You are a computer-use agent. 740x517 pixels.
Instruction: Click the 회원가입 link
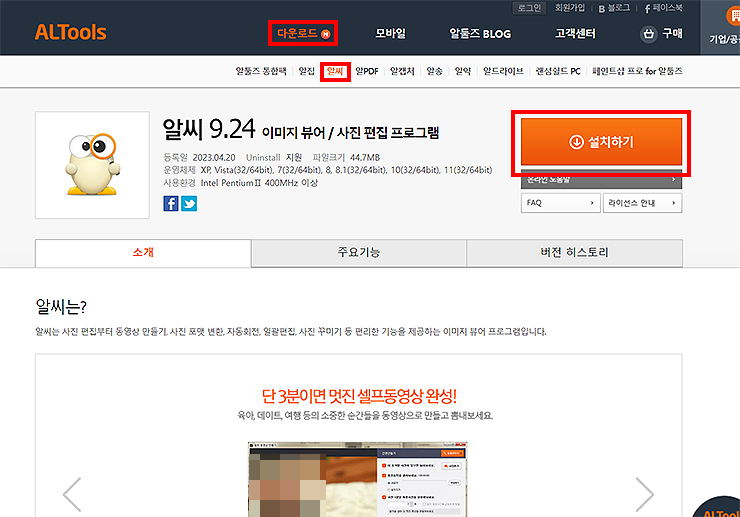(570, 8)
